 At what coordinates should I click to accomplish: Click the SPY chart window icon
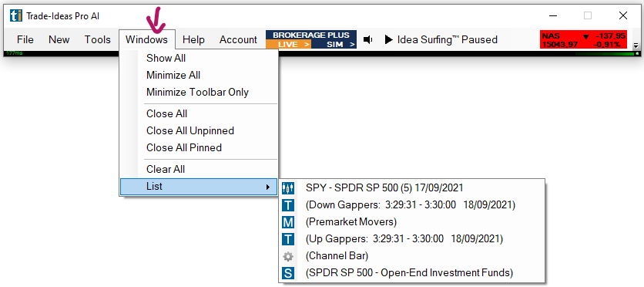288,188
